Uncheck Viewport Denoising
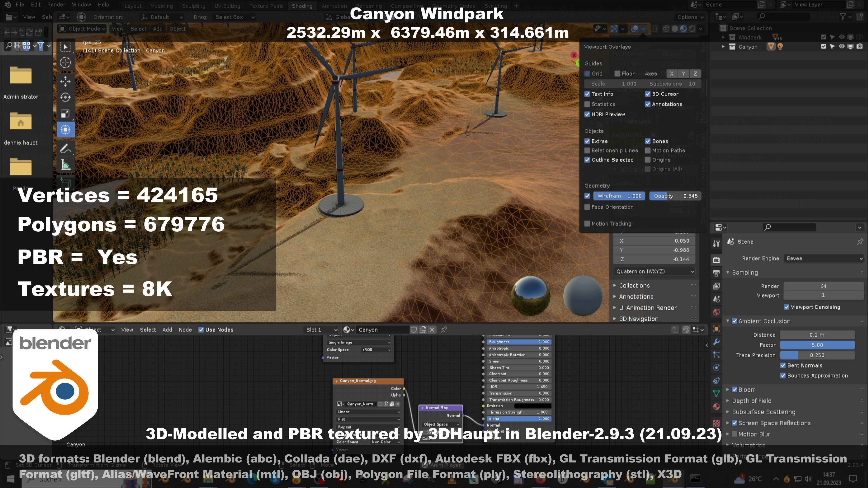This screenshot has height=488, width=868. pos(786,307)
